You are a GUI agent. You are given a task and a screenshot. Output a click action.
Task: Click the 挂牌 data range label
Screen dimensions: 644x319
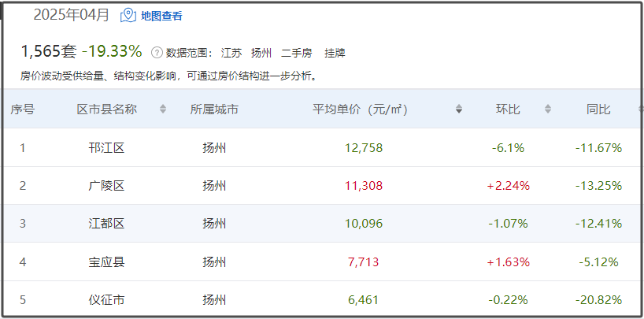[x=335, y=53]
